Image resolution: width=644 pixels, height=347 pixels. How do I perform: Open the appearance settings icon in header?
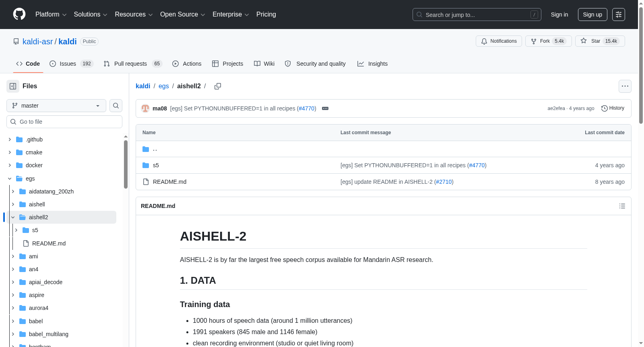619,15
